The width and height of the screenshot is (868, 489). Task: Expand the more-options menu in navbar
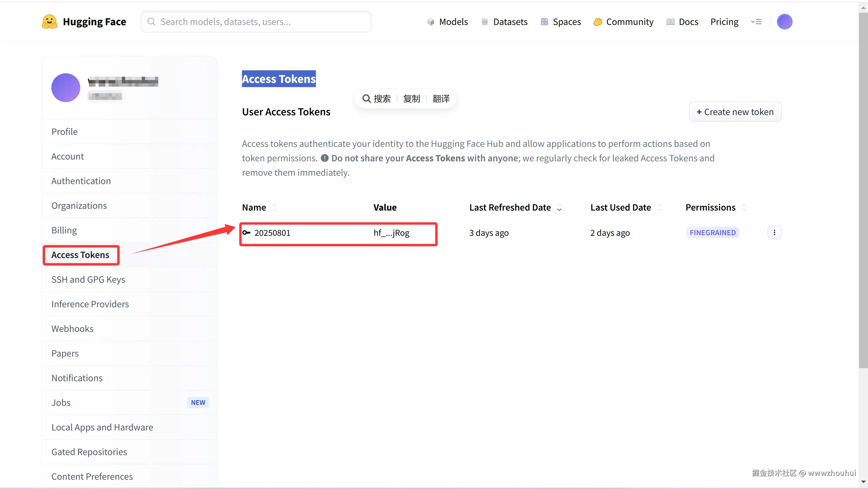[x=756, y=22]
